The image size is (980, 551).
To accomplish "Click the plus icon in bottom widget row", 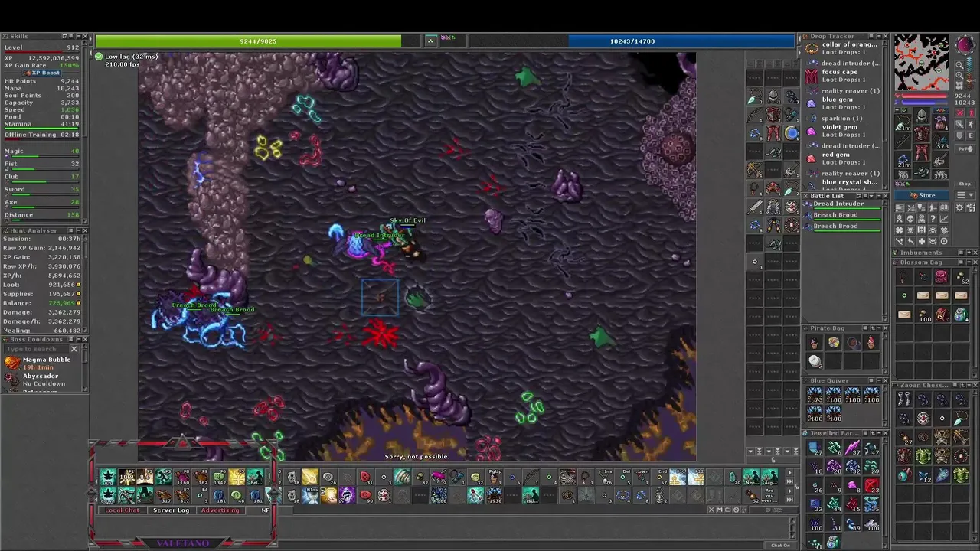I will click(922, 241).
